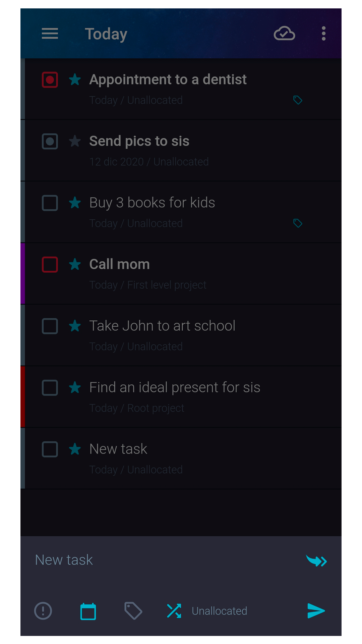Pick a date with the calendar icon
The height and width of the screenshot is (644, 362).
click(x=88, y=611)
